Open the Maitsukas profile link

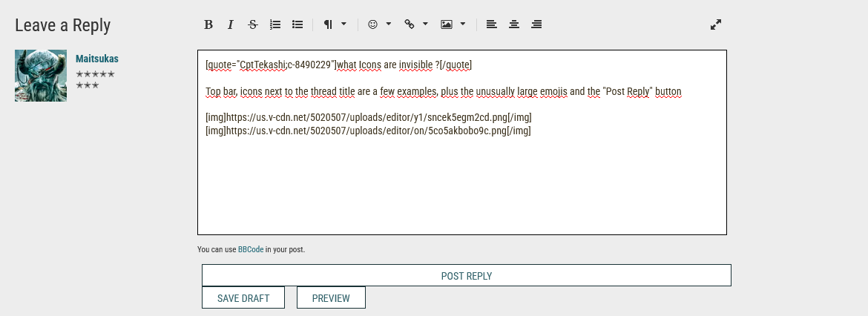97,59
